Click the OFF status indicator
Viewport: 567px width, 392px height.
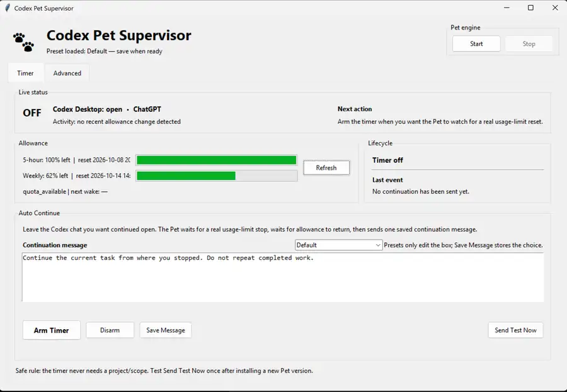32,113
